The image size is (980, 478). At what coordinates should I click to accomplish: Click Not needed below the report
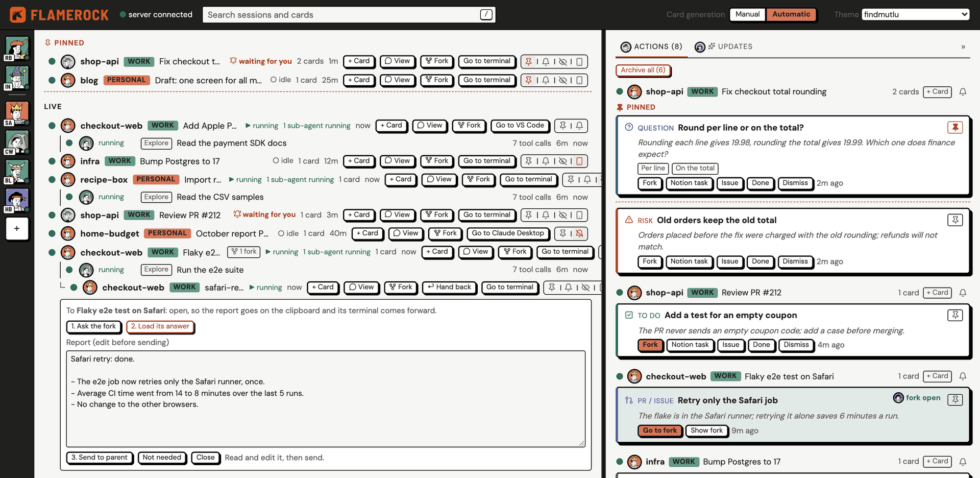[162, 458]
